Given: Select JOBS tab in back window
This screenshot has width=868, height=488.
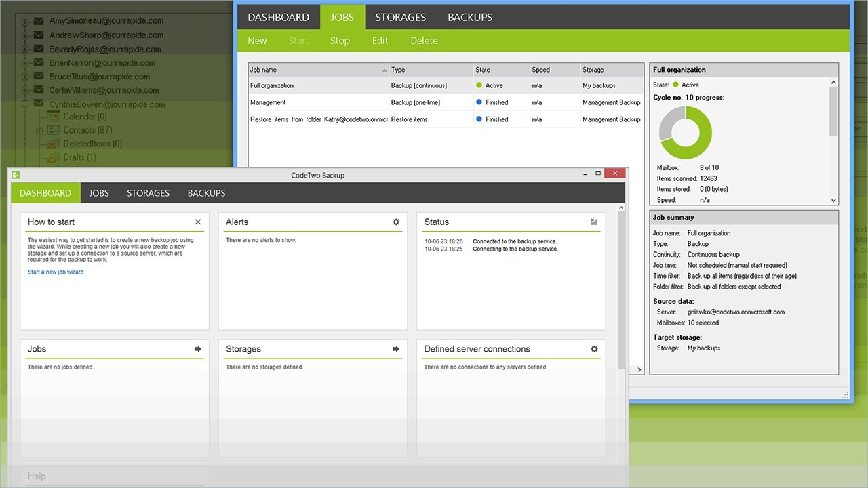Looking at the screenshot, I should [x=342, y=17].
